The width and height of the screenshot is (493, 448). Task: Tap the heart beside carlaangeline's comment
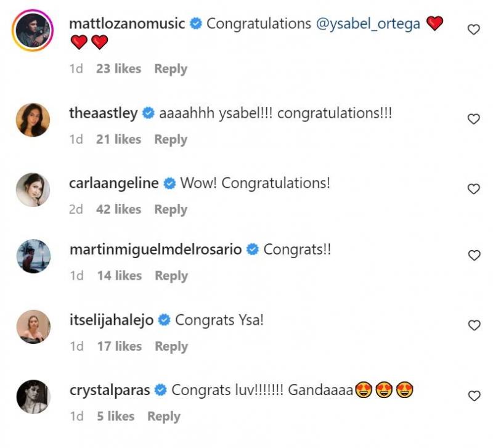coord(473,189)
